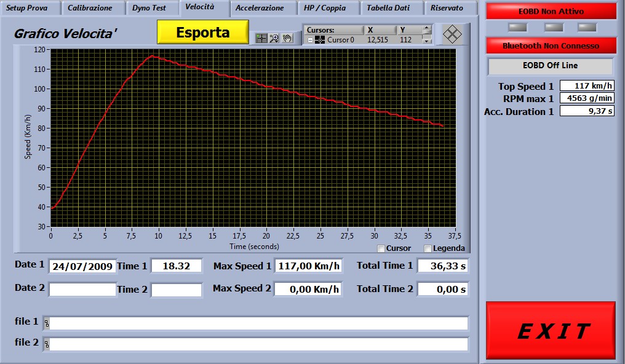Select the graph zoom magnifier tool
Image resolution: width=625 pixels, height=364 pixels.
(274, 38)
